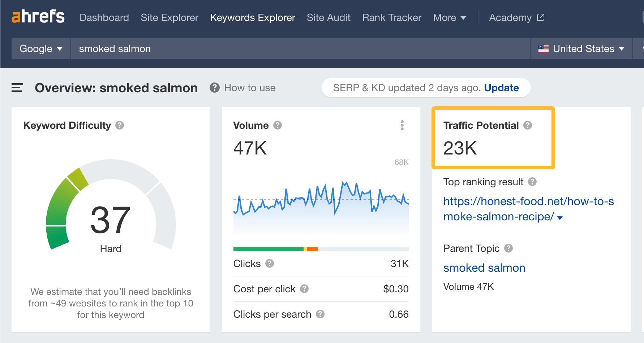Click the Academy external link icon
This screenshot has width=644, height=343.
[540, 17]
